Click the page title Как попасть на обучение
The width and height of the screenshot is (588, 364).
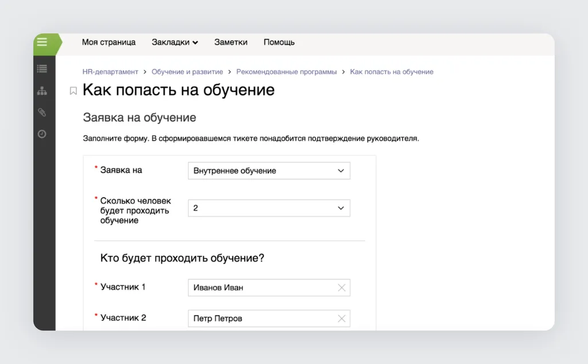pos(179,90)
